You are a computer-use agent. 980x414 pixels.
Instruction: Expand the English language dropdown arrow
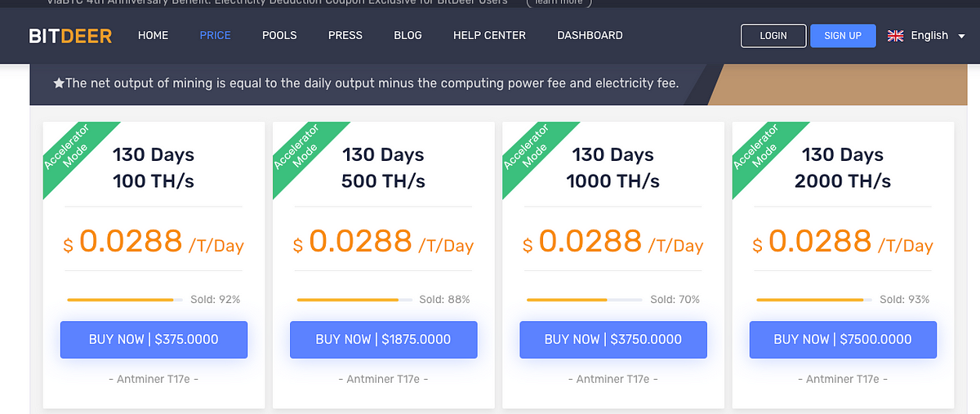961,36
